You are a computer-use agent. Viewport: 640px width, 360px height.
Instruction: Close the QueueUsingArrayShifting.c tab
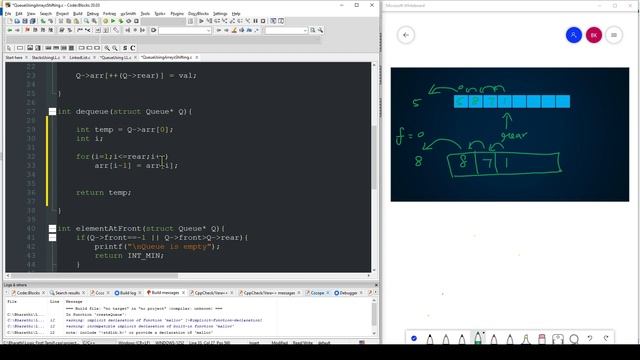coord(197,58)
